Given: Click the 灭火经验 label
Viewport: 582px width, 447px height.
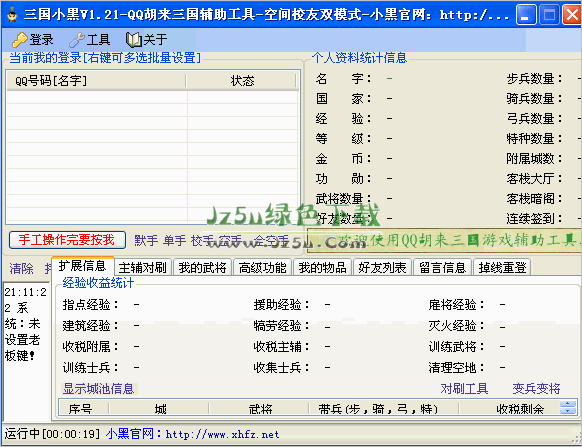Looking at the screenshot, I should [x=456, y=326].
